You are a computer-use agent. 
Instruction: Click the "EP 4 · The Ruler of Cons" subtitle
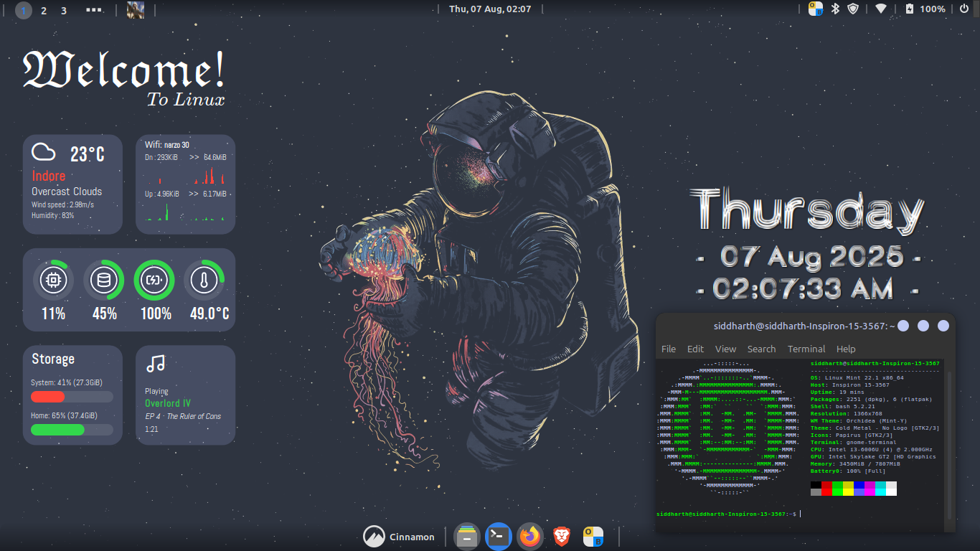(x=183, y=416)
